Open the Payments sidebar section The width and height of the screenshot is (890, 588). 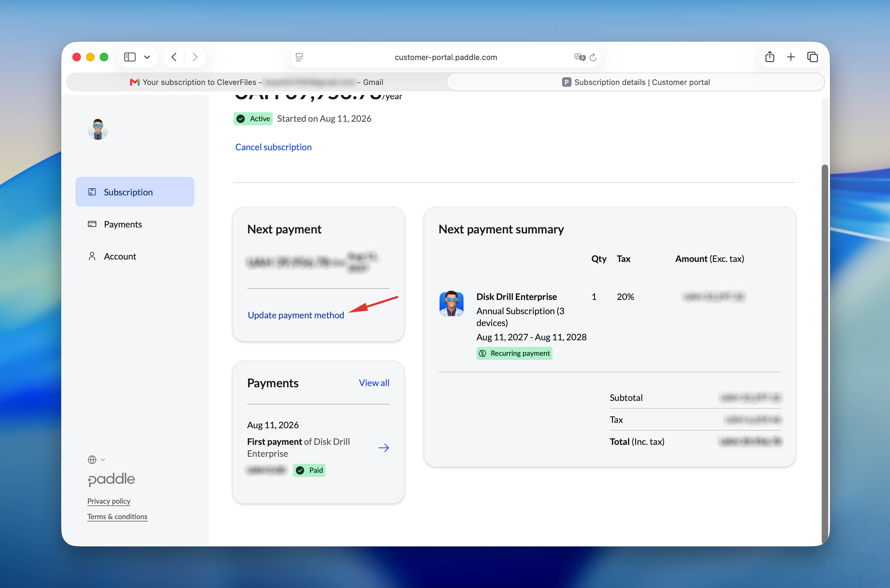[135, 224]
